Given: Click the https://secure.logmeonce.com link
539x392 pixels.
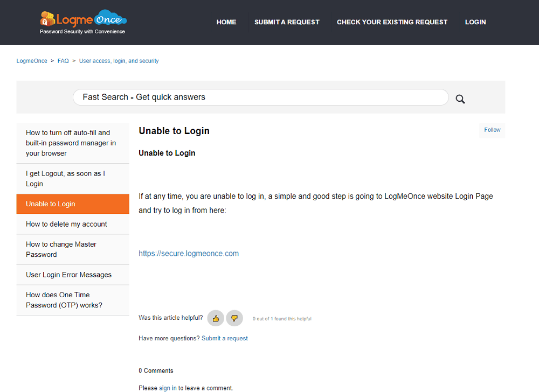Looking at the screenshot, I should pyautogui.click(x=189, y=253).
